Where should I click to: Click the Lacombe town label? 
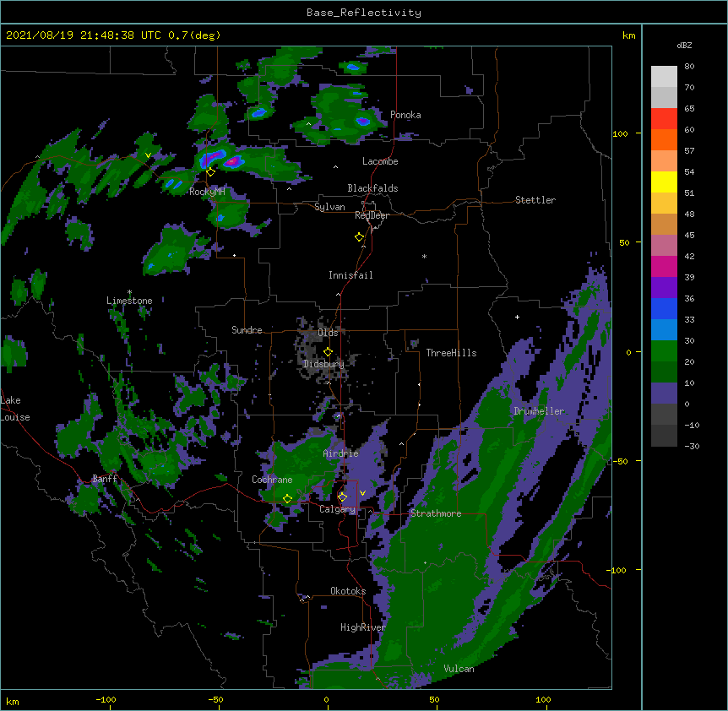pyautogui.click(x=380, y=161)
